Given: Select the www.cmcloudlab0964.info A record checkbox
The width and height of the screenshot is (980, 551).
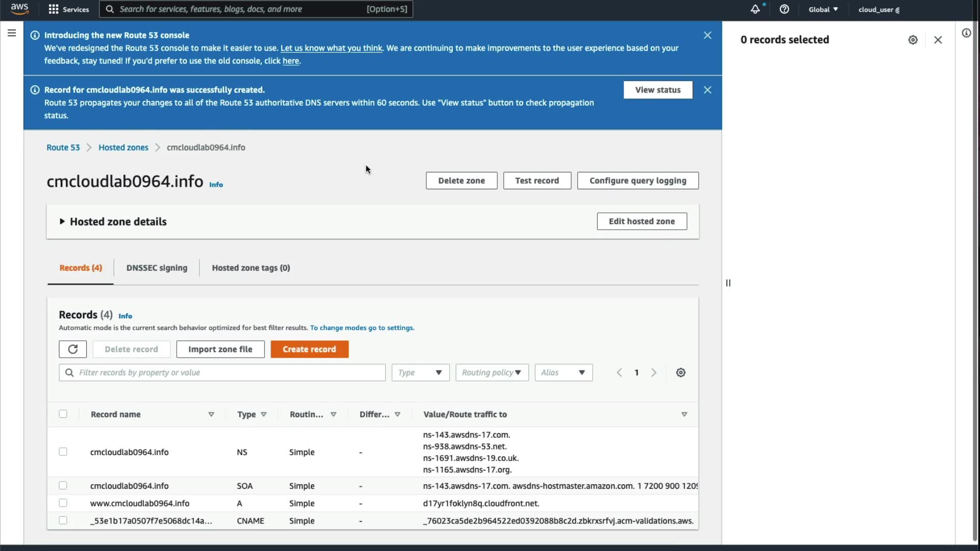Looking at the screenshot, I should [x=63, y=503].
